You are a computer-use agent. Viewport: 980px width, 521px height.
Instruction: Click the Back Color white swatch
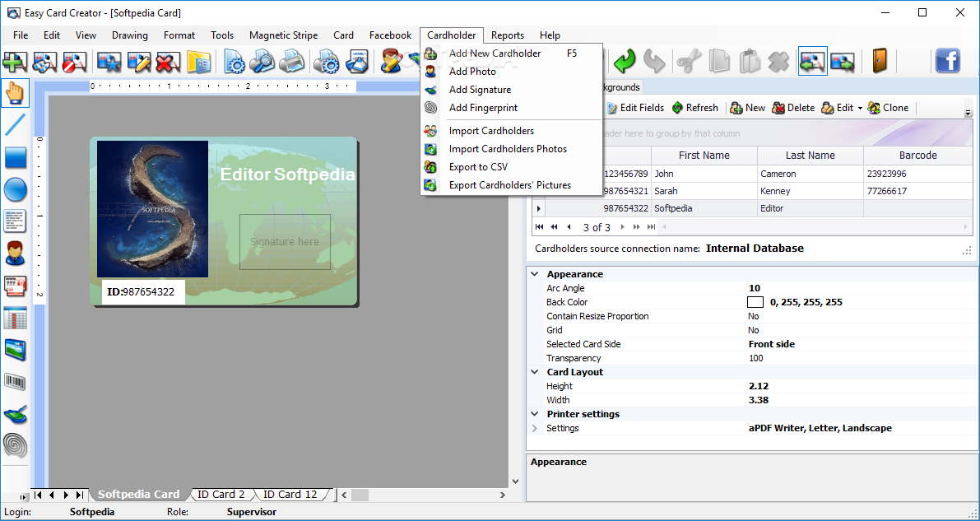point(755,302)
